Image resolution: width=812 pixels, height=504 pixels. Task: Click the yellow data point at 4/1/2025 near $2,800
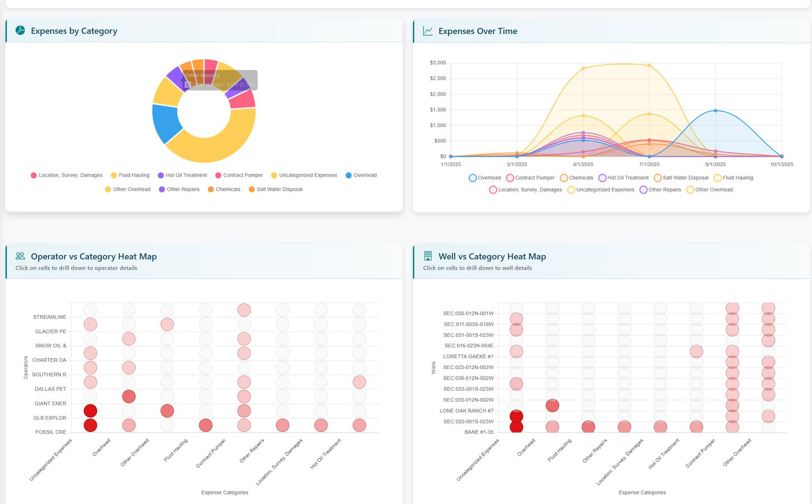pos(583,69)
